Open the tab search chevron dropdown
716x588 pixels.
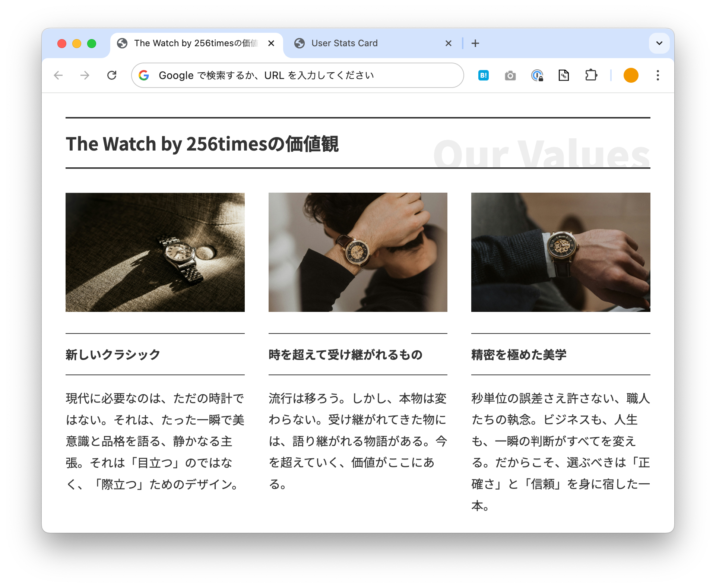pos(659,43)
